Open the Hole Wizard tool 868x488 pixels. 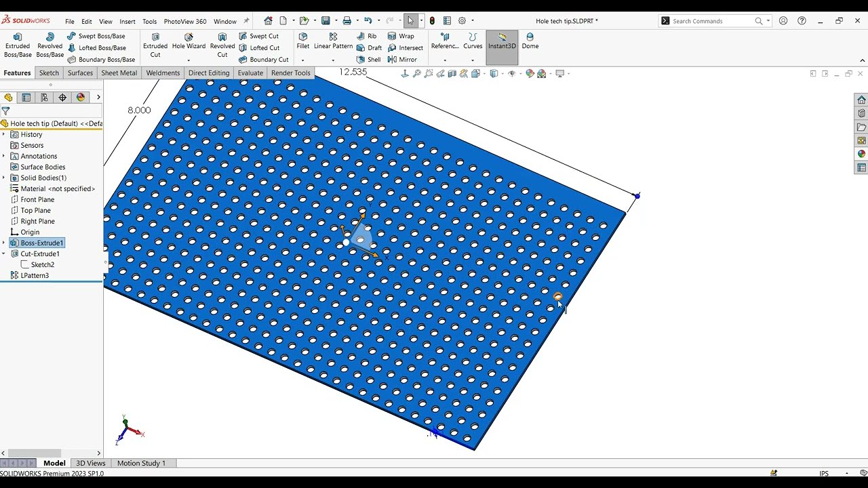point(189,41)
